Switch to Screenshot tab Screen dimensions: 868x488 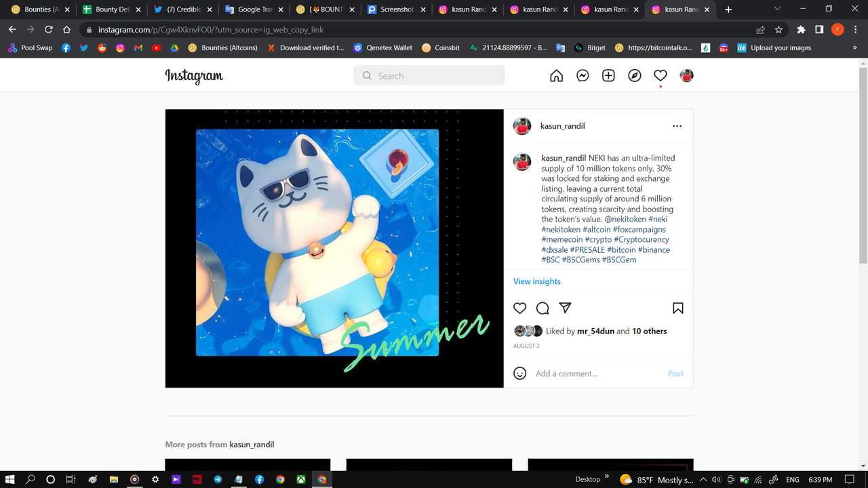(x=396, y=9)
